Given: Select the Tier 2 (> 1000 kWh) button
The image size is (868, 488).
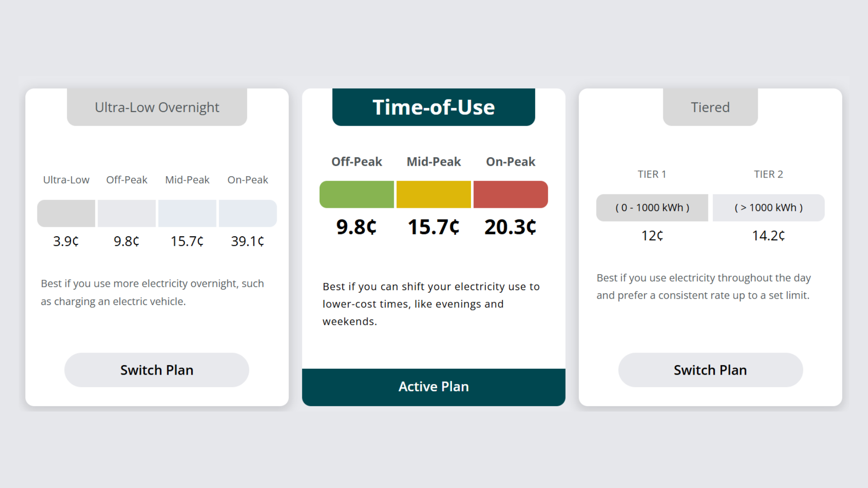Looking at the screenshot, I should pyautogui.click(x=769, y=207).
